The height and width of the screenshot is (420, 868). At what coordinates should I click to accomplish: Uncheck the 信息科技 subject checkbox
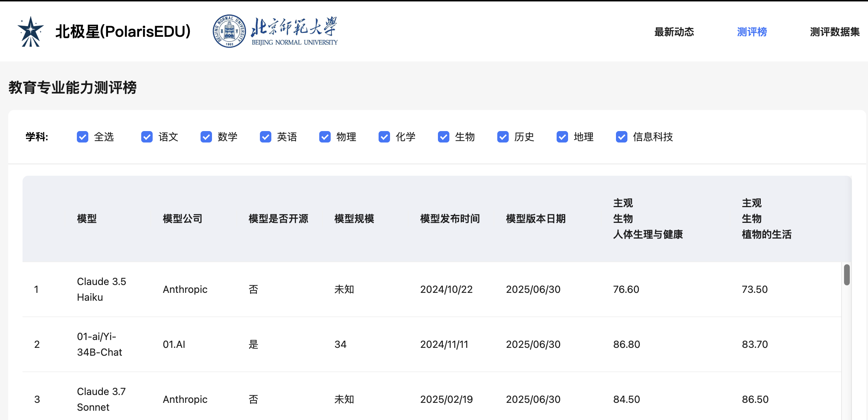(x=622, y=137)
